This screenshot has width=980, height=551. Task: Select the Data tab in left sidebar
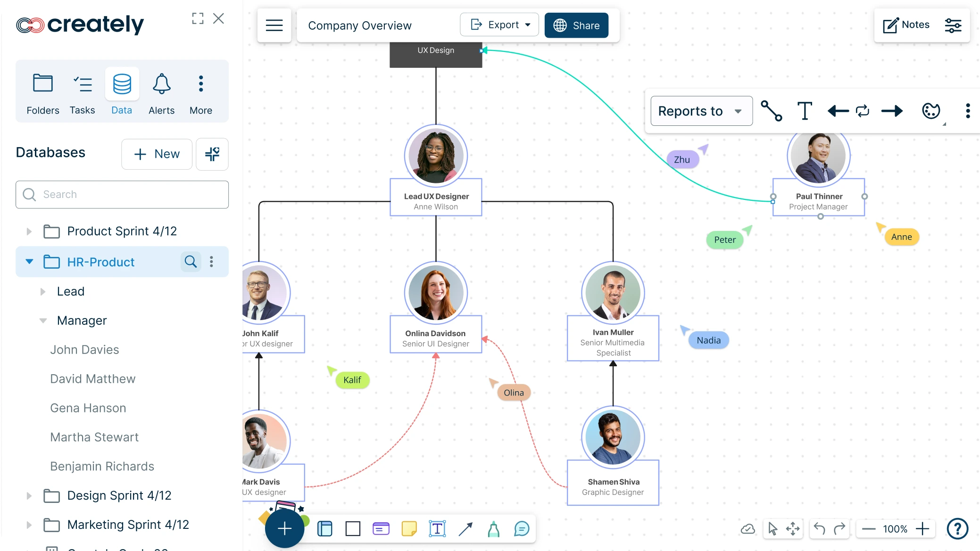pos(121,93)
